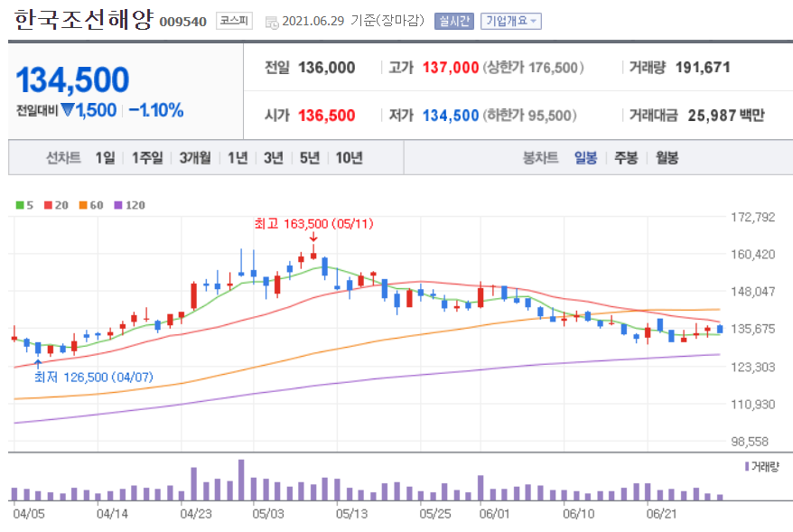
Task: Select the 월봉 candle chart
Action: pos(667,158)
